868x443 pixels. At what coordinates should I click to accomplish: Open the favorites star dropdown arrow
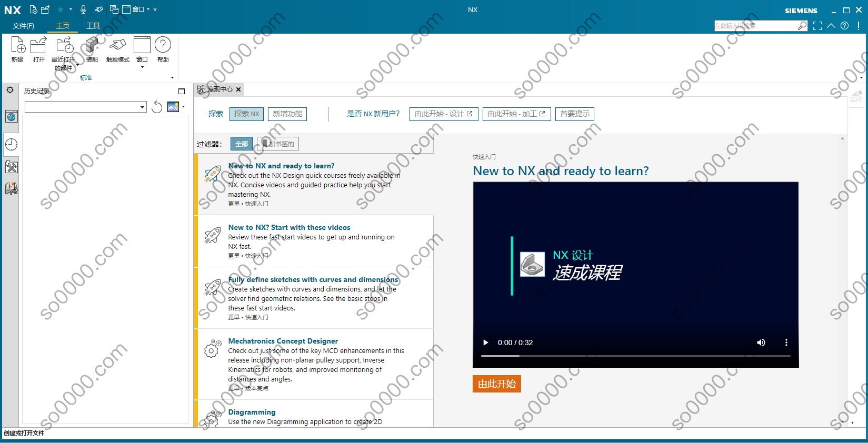tap(71, 9)
